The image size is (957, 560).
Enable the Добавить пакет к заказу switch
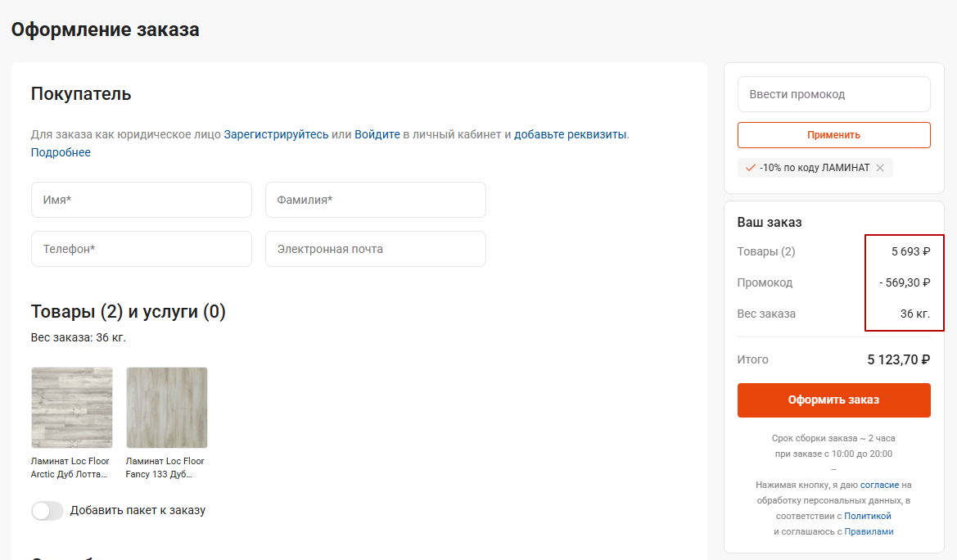[47, 511]
